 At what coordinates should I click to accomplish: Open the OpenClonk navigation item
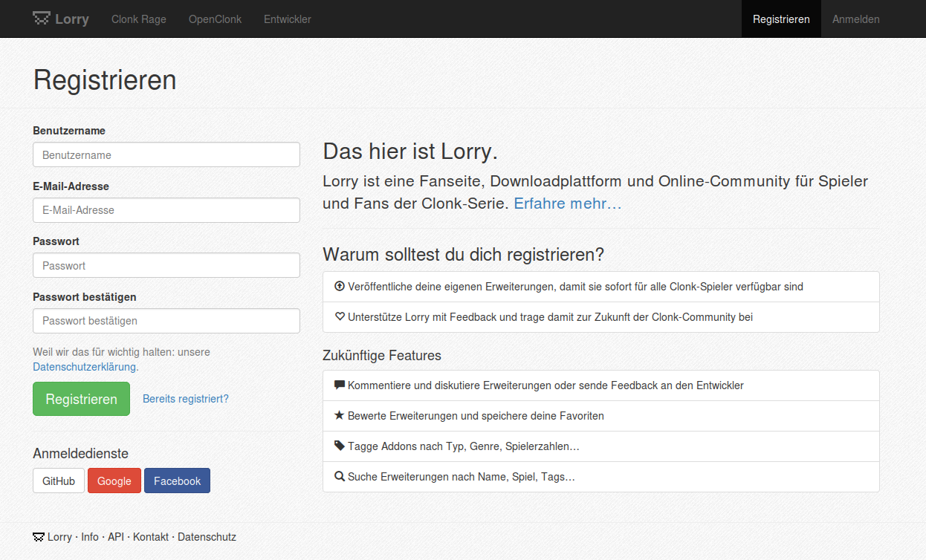pyautogui.click(x=215, y=19)
